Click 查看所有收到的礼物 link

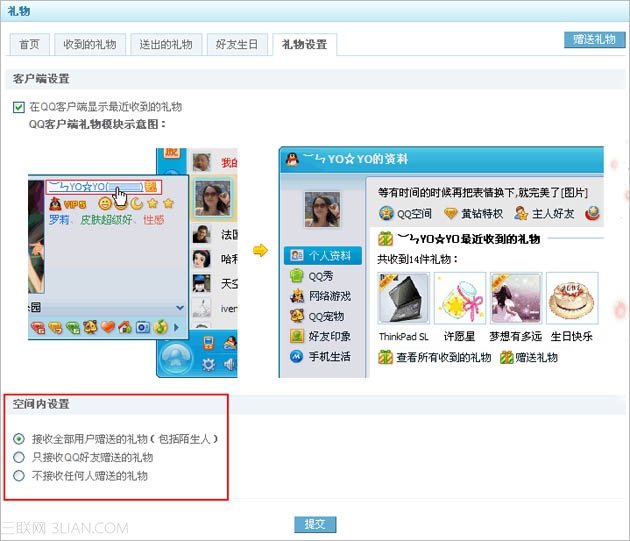pos(444,357)
